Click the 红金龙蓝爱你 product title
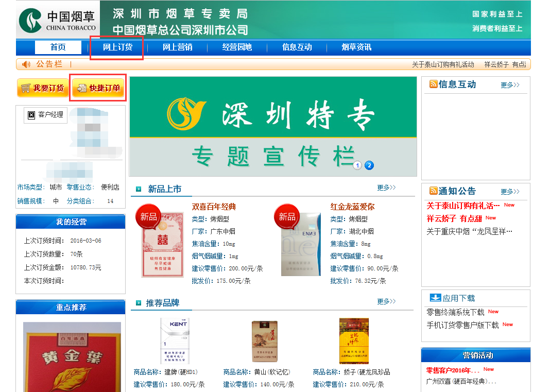Image resolution: width=550 pixels, height=392 pixels. coord(353,207)
